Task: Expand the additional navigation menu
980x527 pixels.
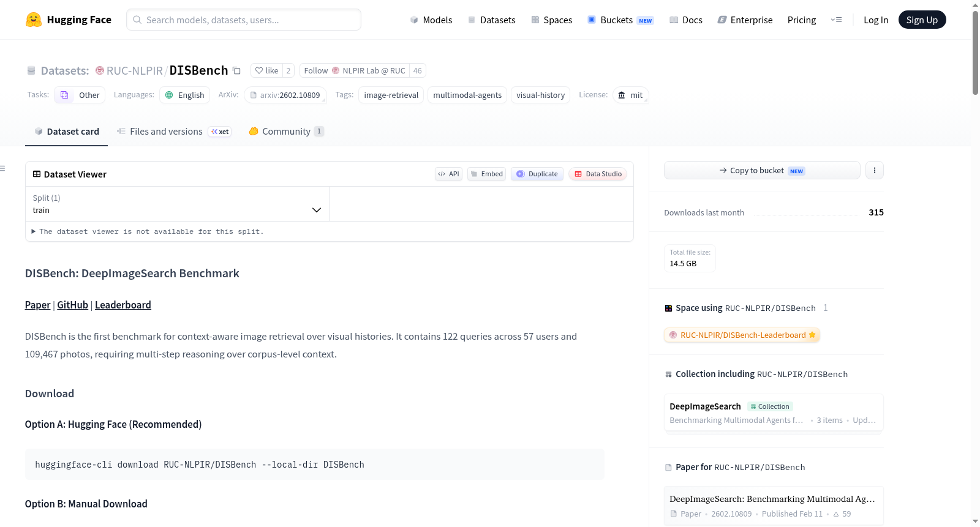Action: pyautogui.click(x=836, y=20)
